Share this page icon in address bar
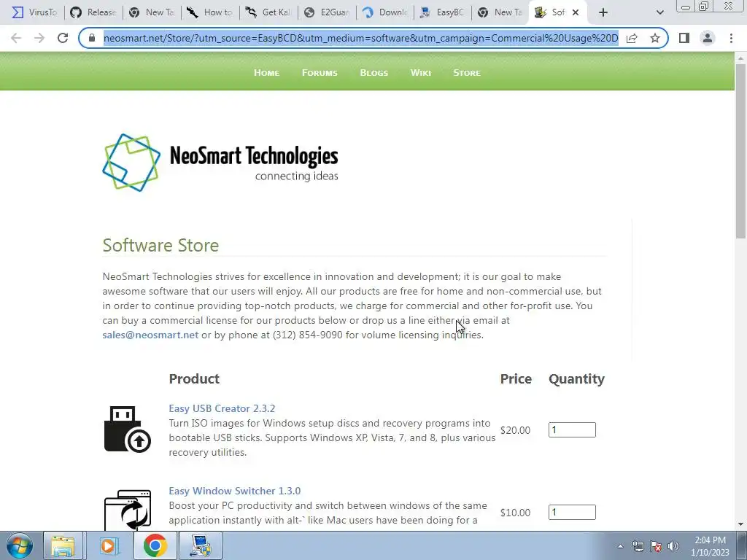The image size is (747, 560). [x=632, y=38]
